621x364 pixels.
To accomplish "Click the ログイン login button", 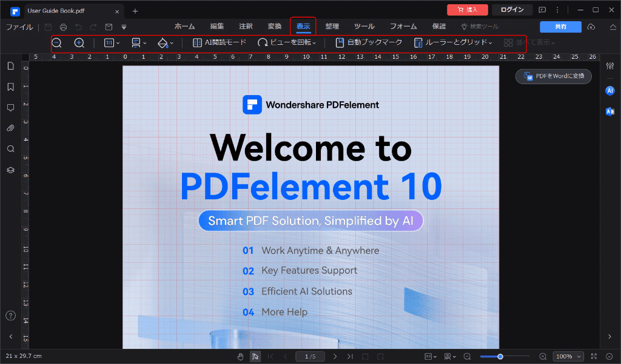I will coord(512,10).
